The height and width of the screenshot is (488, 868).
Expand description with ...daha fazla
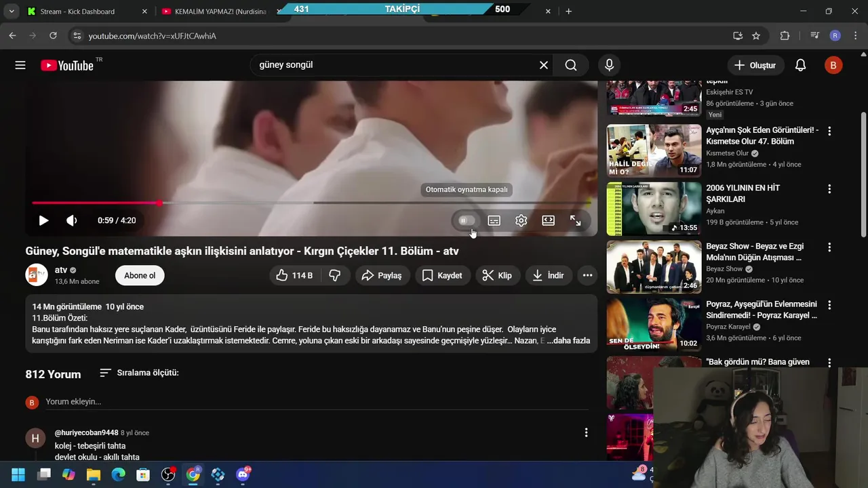point(568,341)
